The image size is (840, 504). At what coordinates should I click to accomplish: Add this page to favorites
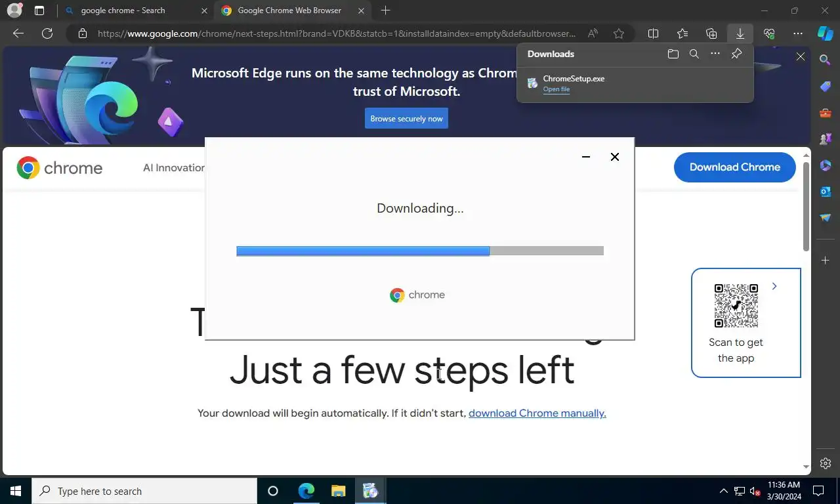click(619, 33)
